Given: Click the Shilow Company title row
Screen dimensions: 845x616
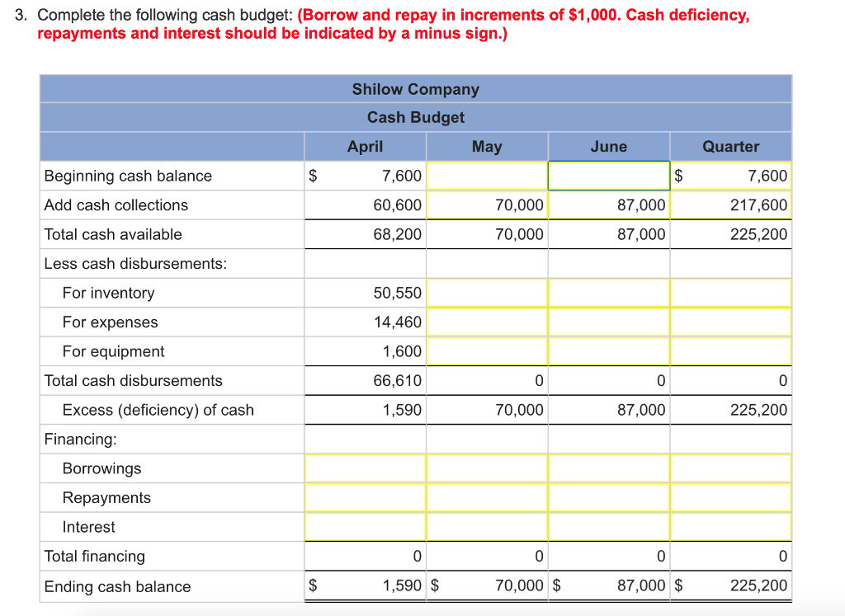Looking at the screenshot, I should tap(416, 89).
